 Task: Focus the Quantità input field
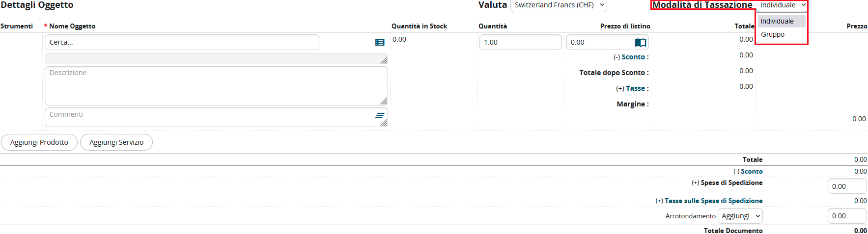520,42
